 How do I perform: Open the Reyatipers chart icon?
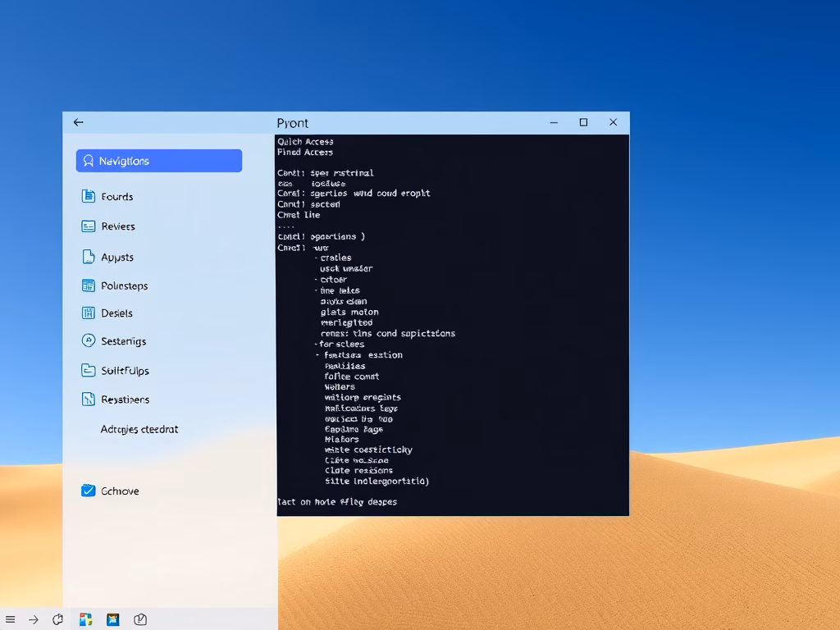click(x=89, y=399)
